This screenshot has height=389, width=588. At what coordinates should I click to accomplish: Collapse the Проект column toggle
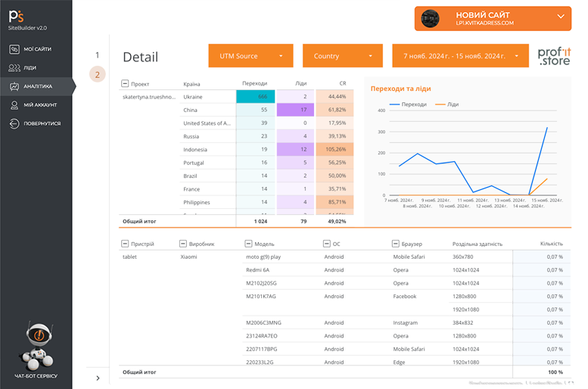pyautogui.click(x=126, y=84)
